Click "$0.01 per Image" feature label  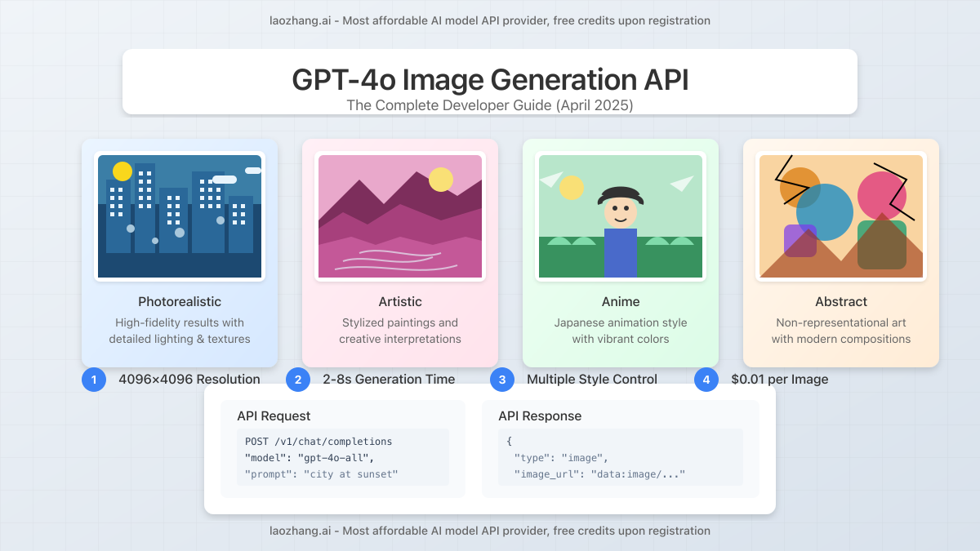click(x=780, y=379)
